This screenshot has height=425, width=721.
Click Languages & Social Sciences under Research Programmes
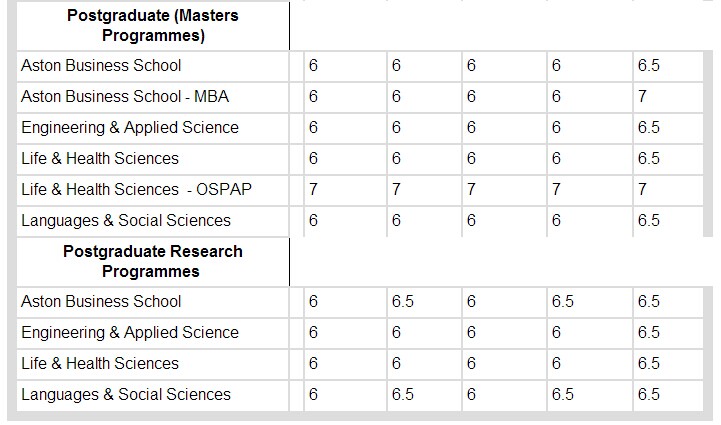pyautogui.click(x=126, y=394)
